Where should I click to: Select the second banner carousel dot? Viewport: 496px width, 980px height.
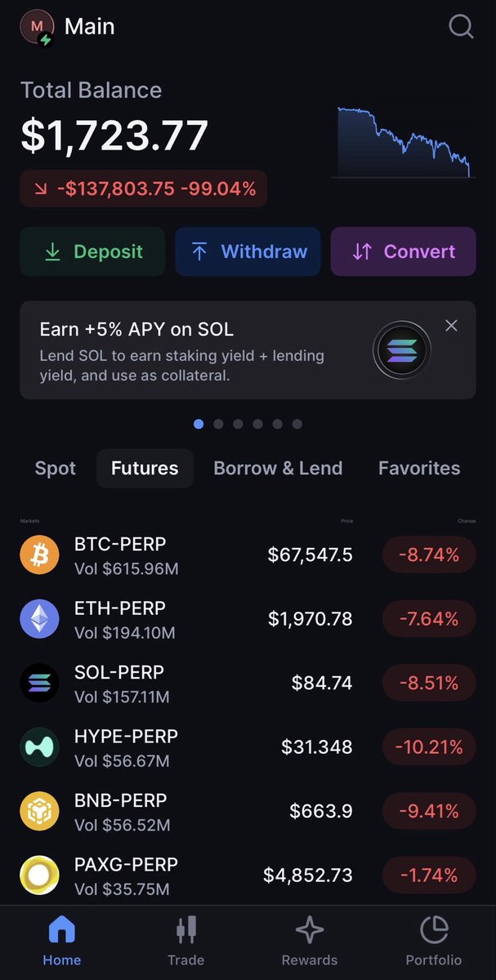(x=218, y=424)
